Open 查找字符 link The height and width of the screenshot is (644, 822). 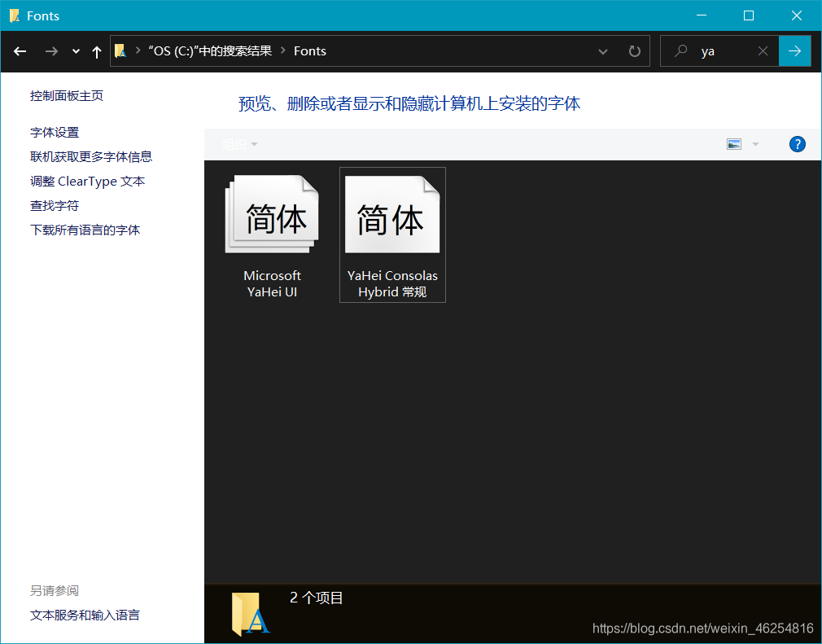[55, 206]
